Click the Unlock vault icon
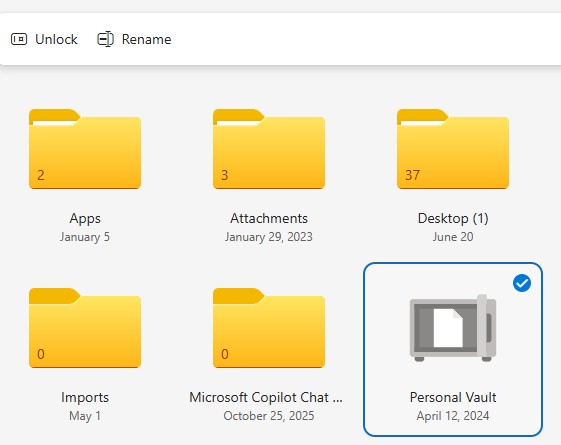 [x=19, y=39]
